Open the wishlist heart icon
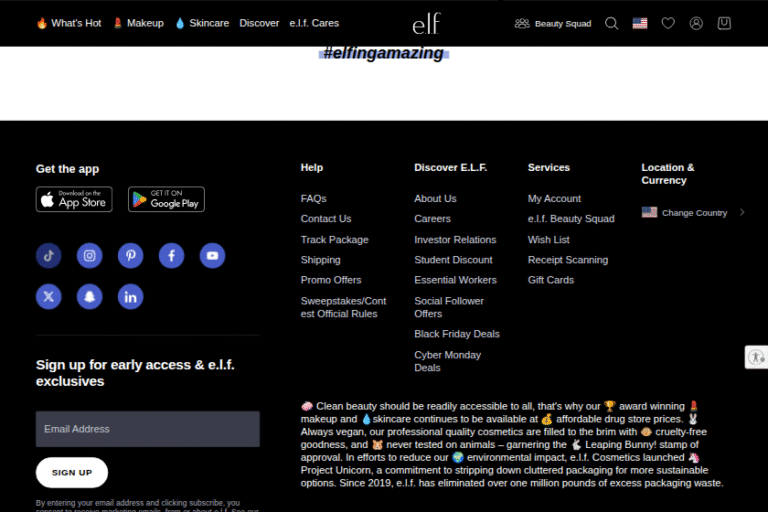This screenshot has width=768, height=512. pyautogui.click(x=668, y=23)
